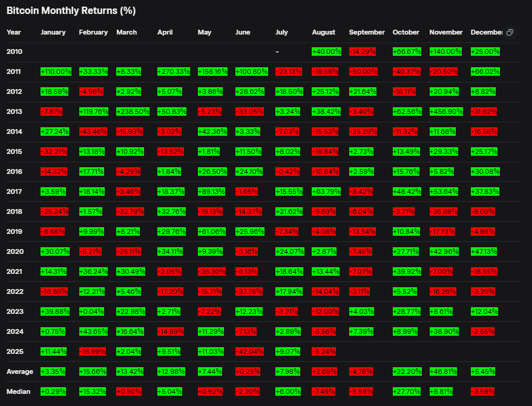The height and width of the screenshot is (406, 532).
Task: Select the +40.00% cell for August 2010
Action: [x=326, y=52]
